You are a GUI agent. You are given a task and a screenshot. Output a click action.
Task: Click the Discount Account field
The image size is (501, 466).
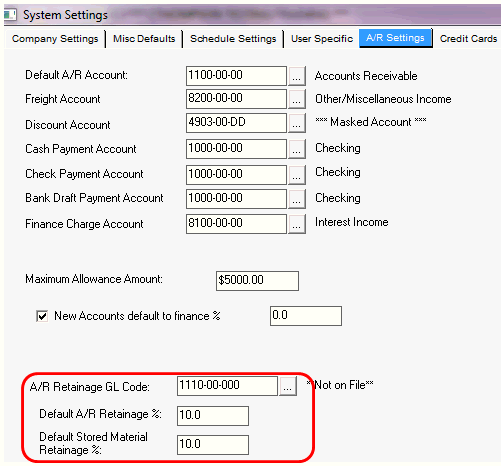236,123
